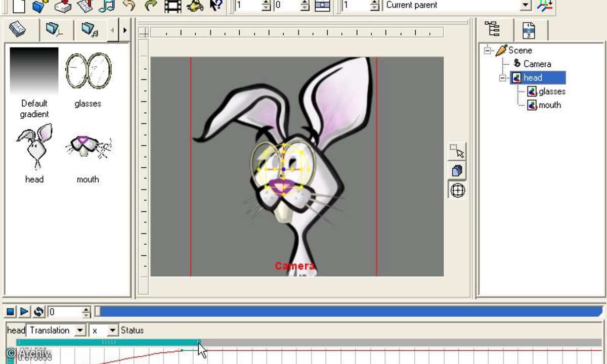Click the red Camera label in viewport
Screen dimensions: 607x364
[x=295, y=266]
